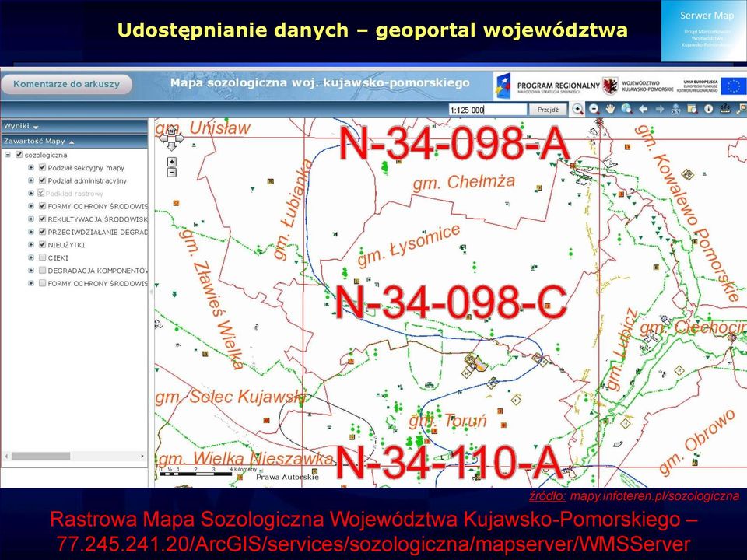This screenshot has width=747, height=560.
Task: Enable DEGRADACJA KOMPONENTÓW layer checkbox
Action: [x=42, y=271]
